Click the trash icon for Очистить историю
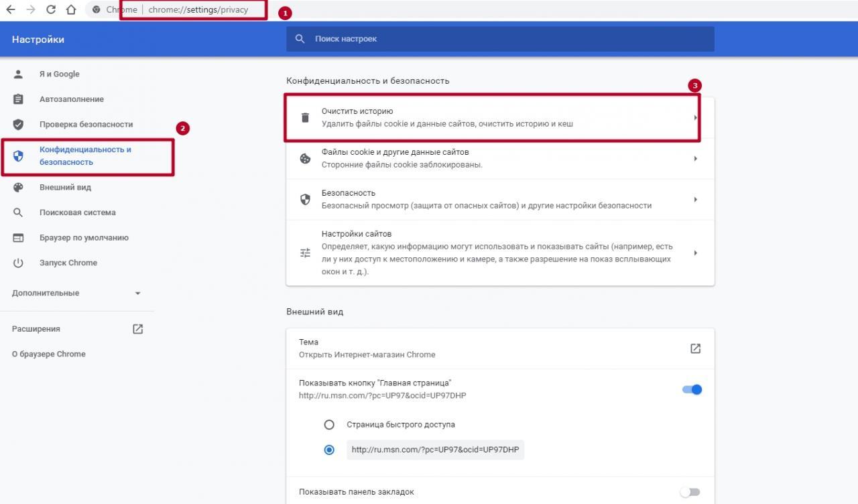This screenshot has height=504, width=858. point(305,117)
